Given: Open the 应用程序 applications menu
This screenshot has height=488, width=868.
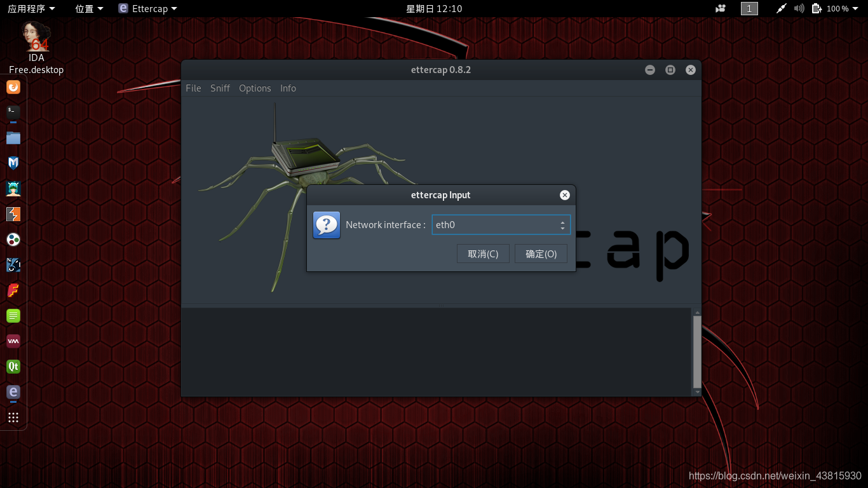Looking at the screenshot, I should 31,8.
